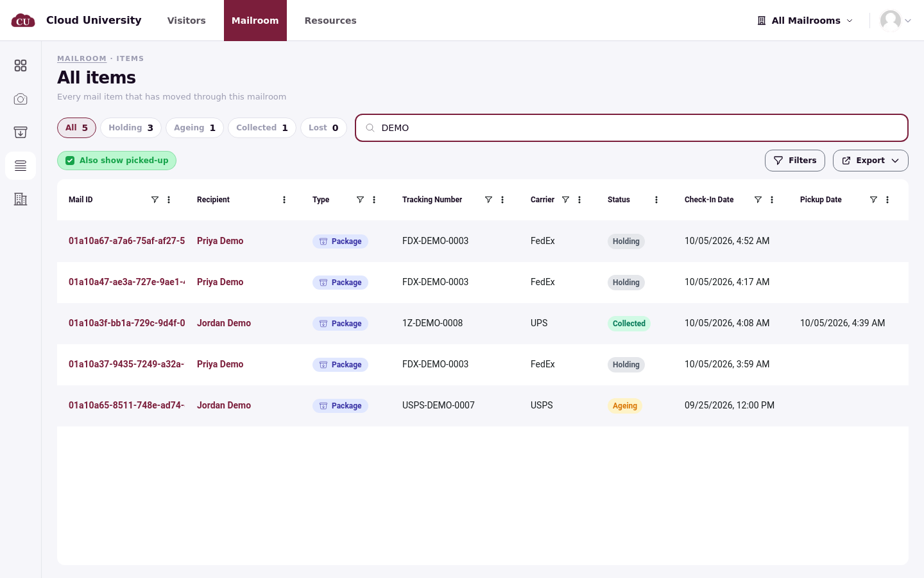Select the Lost 0 status filter

[323, 128]
